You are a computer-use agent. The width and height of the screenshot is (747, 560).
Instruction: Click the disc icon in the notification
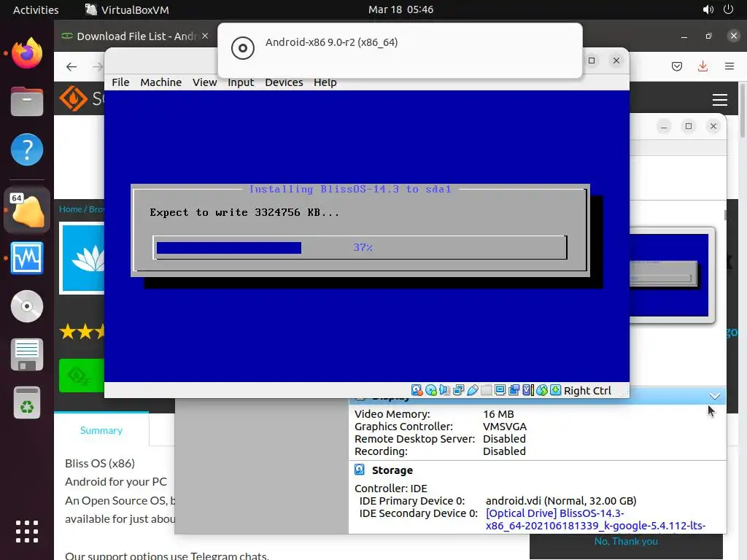[242, 48]
